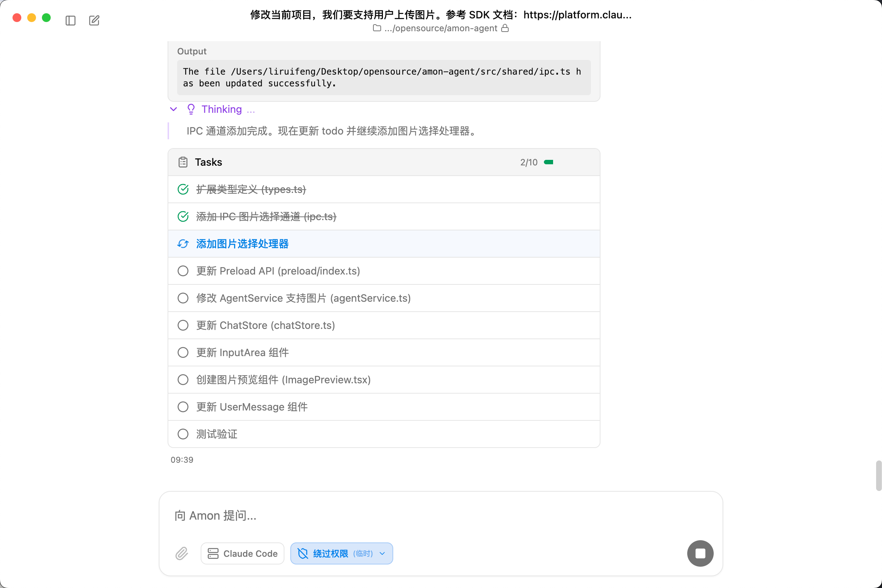Click the spinning icon beside 添加图片选择处理器
This screenshot has width=882, height=588.
click(x=183, y=243)
